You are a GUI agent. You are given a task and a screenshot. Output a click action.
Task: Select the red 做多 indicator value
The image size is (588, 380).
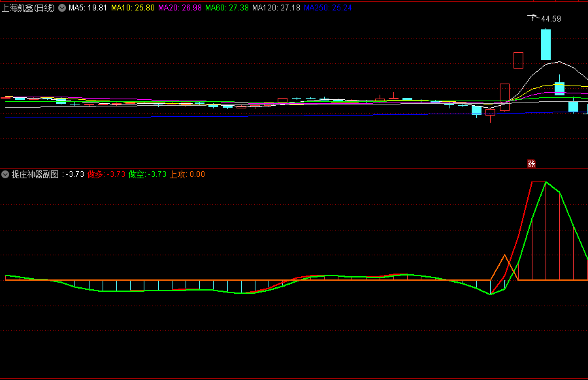coord(106,174)
